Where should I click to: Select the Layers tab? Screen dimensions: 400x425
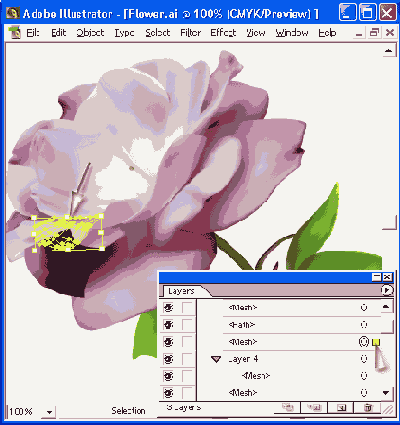182,291
